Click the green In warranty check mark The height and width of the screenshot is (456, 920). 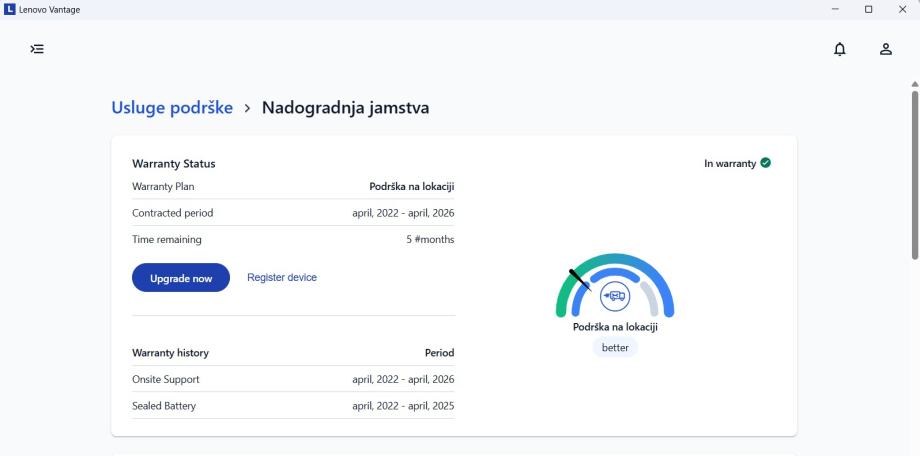766,163
